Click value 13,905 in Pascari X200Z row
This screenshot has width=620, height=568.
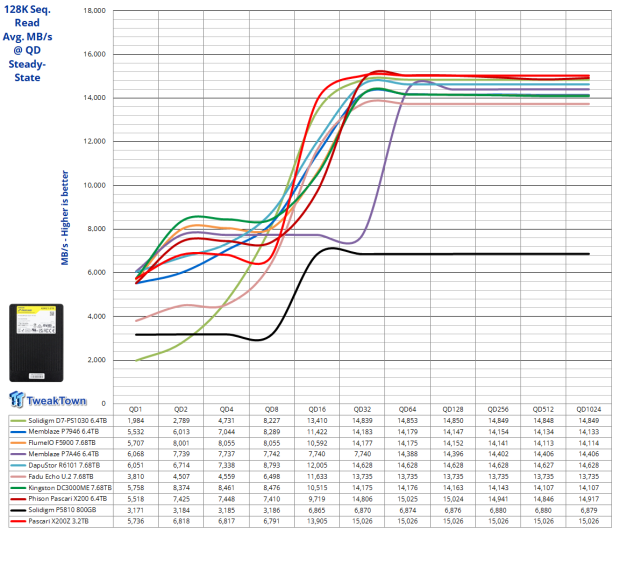coord(317,521)
